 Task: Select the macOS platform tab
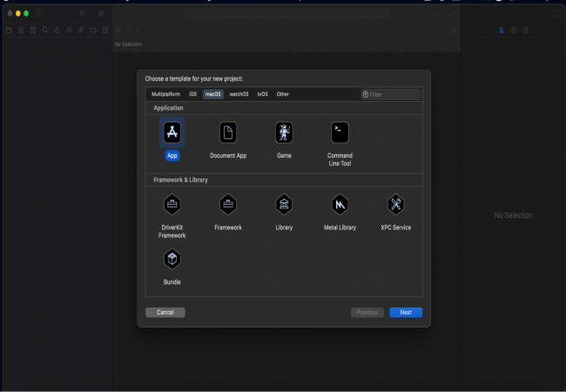[x=213, y=94]
